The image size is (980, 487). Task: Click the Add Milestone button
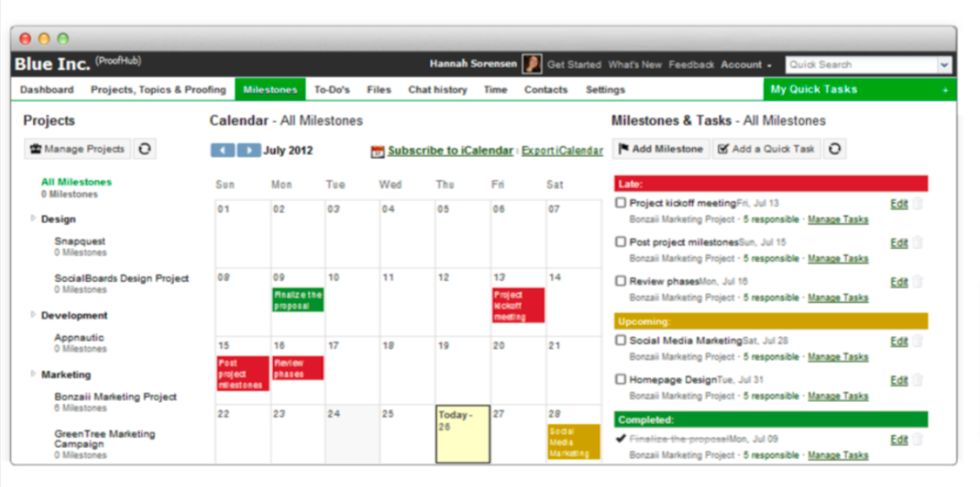coord(661,149)
